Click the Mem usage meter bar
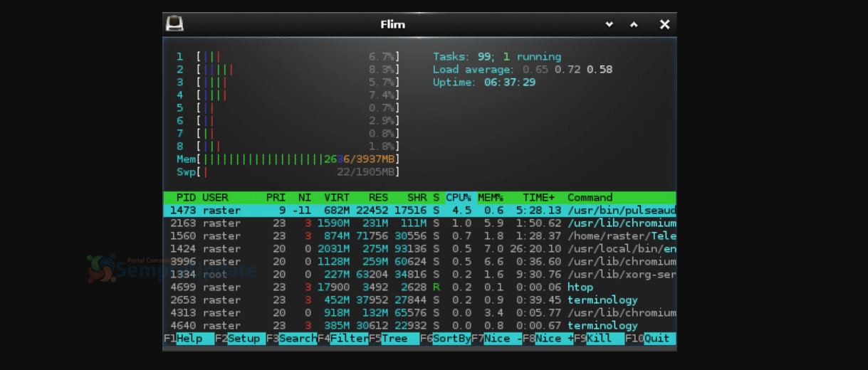The width and height of the screenshot is (868, 370). click(288, 159)
